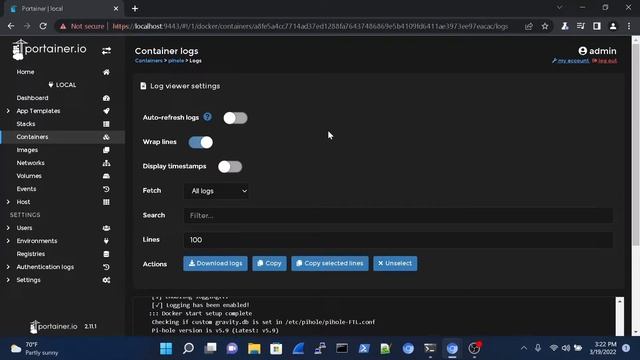Click the log out link
Viewport: 640px width, 360px height.
coord(604,61)
